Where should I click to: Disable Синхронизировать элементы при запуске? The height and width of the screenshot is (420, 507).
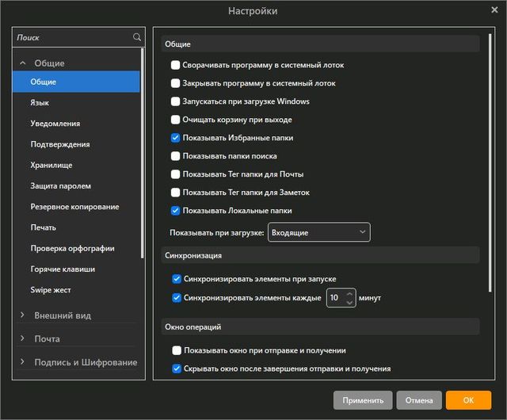coord(177,279)
